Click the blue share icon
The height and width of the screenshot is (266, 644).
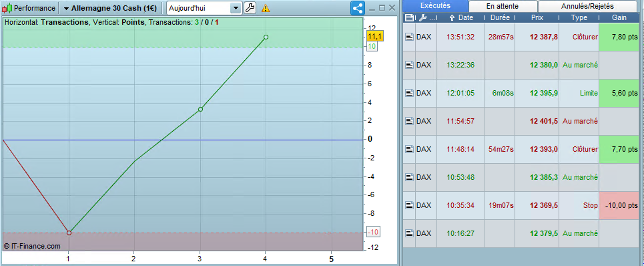click(x=358, y=8)
